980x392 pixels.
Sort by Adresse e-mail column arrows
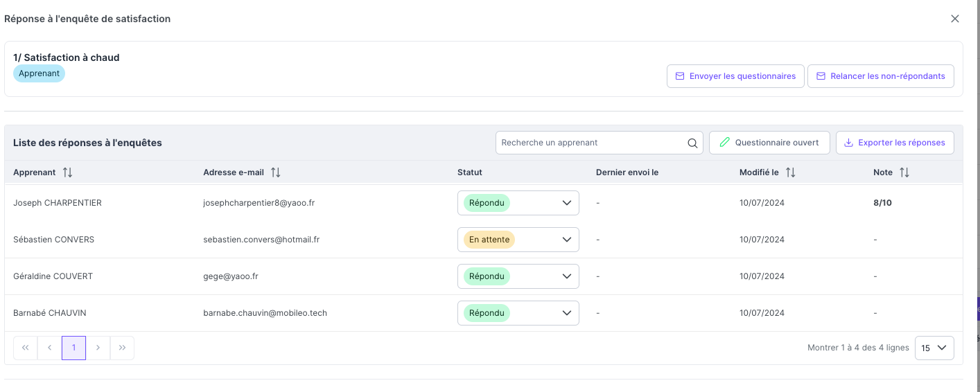(x=275, y=172)
